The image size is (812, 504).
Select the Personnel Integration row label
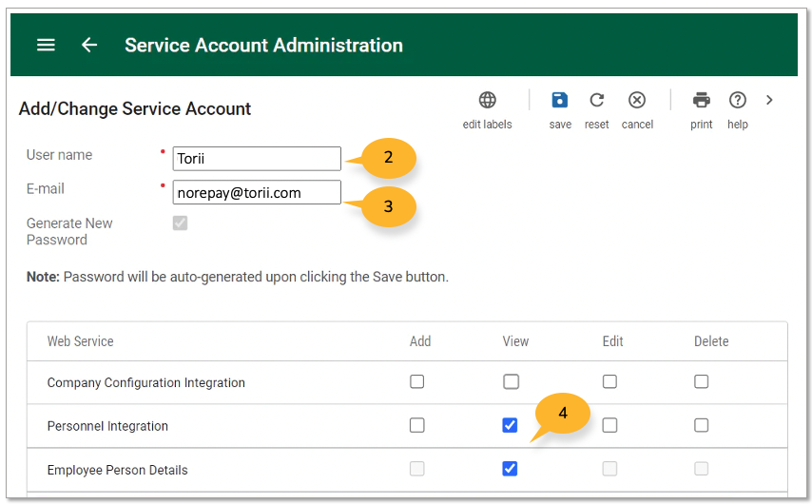tap(107, 426)
